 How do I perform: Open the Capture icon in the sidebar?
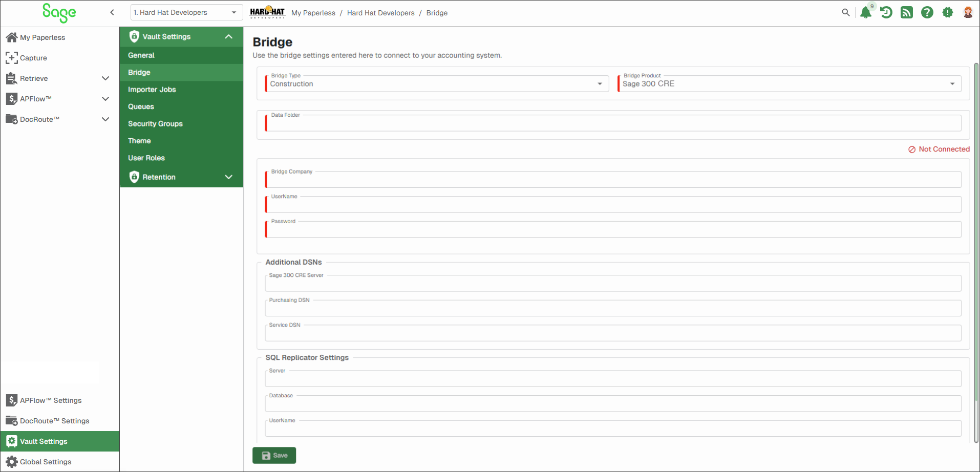(x=11, y=58)
